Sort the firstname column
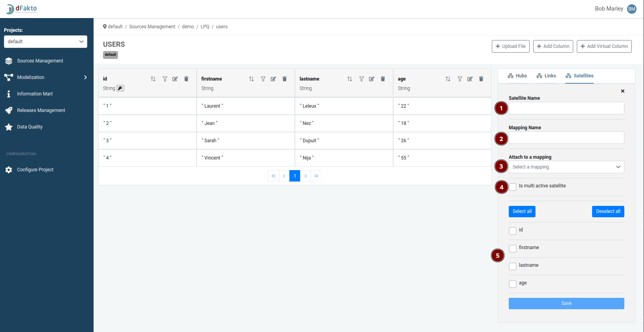Image resolution: width=644 pixels, height=332 pixels. pyautogui.click(x=252, y=79)
